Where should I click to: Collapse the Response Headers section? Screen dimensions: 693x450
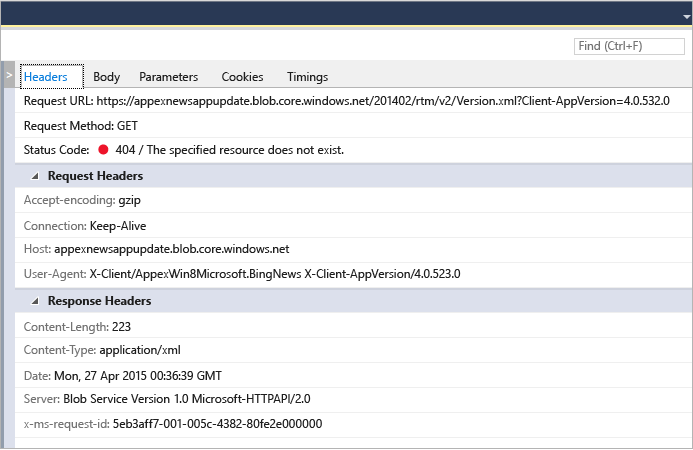(x=35, y=301)
